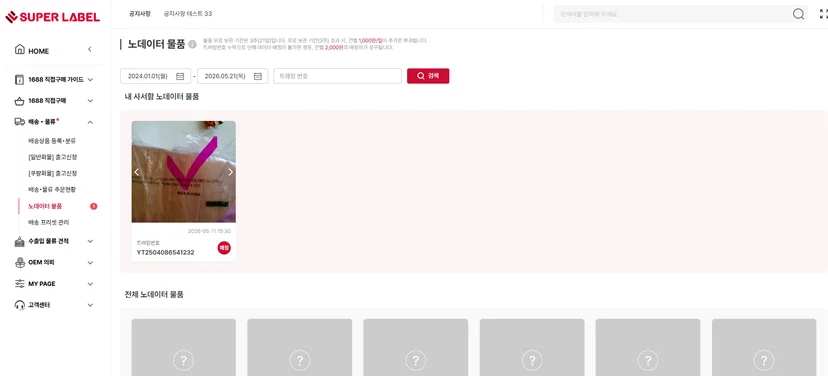Click the red 검색 search button
This screenshot has height=376, width=828.
[428, 76]
